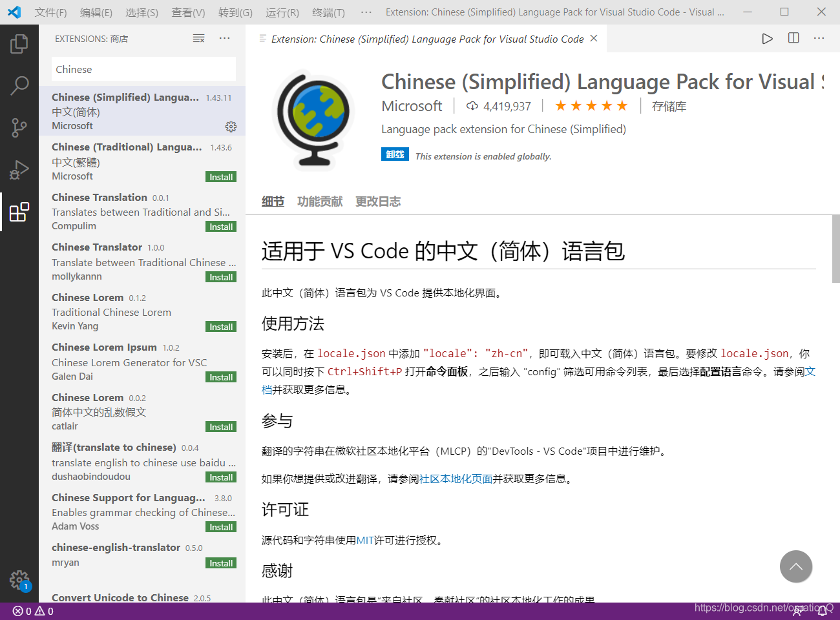The image size is (840, 620).
Task: Open the Microsoft publisher link
Action: pos(412,106)
